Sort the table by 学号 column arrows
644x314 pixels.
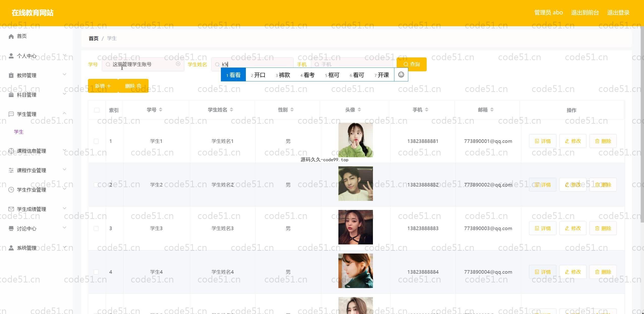pyautogui.click(x=161, y=110)
